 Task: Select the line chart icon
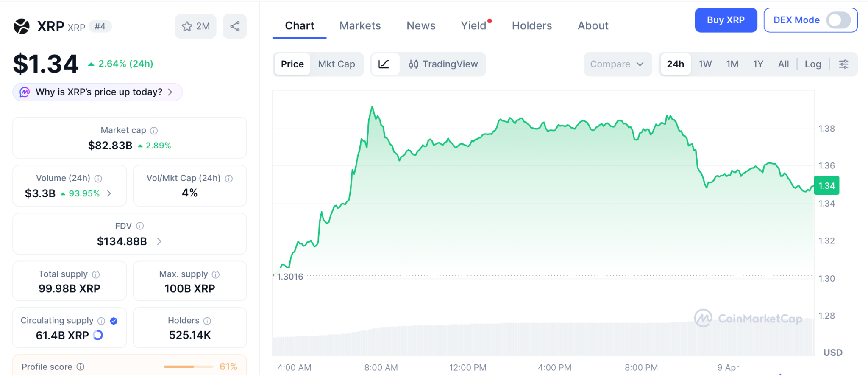[384, 64]
